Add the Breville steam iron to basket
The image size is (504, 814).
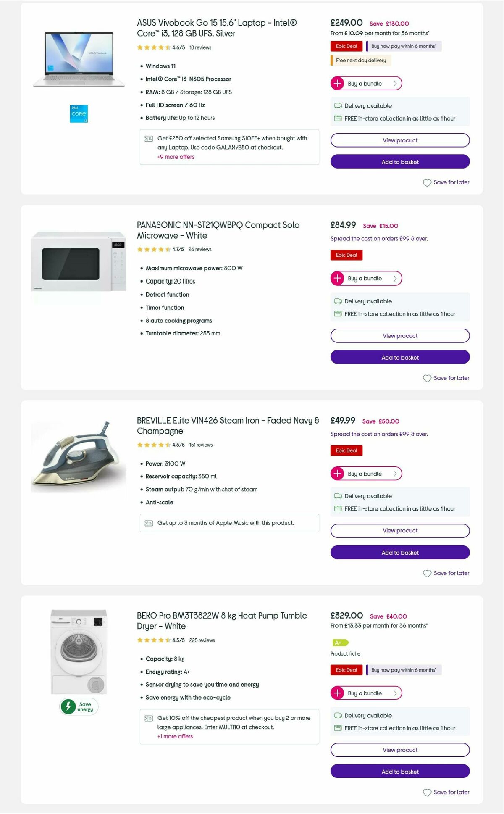pyautogui.click(x=399, y=553)
